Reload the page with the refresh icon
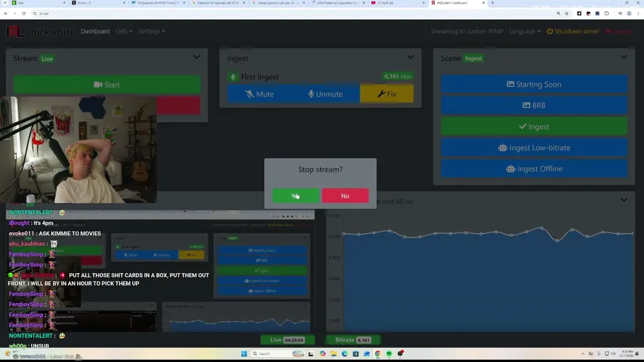 point(24,14)
